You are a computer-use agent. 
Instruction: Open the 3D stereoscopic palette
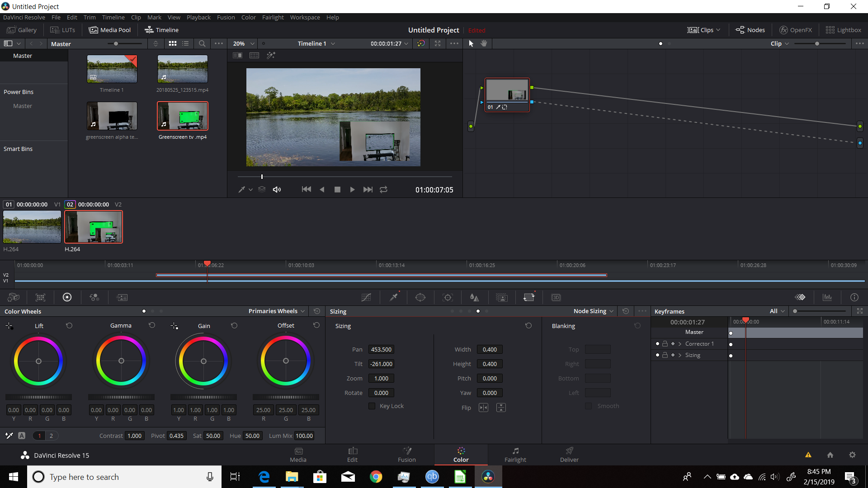click(x=556, y=297)
